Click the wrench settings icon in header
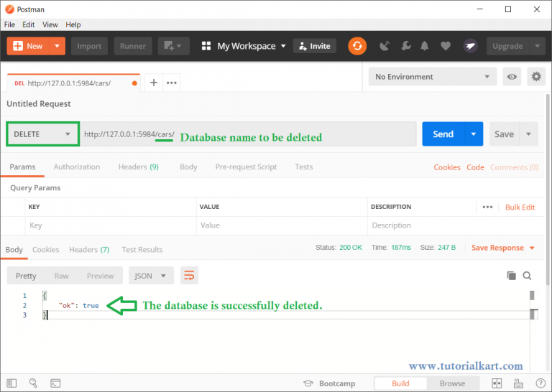 click(x=405, y=46)
